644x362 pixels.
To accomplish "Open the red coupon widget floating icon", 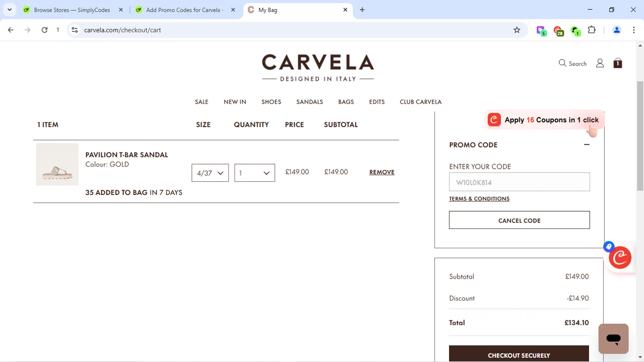I will (620, 258).
